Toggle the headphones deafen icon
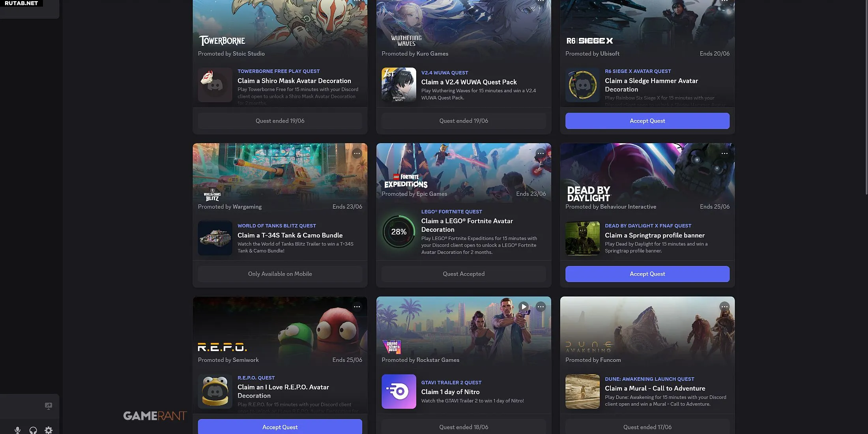This screenshot has height=434, width=868. coord(33,430)
